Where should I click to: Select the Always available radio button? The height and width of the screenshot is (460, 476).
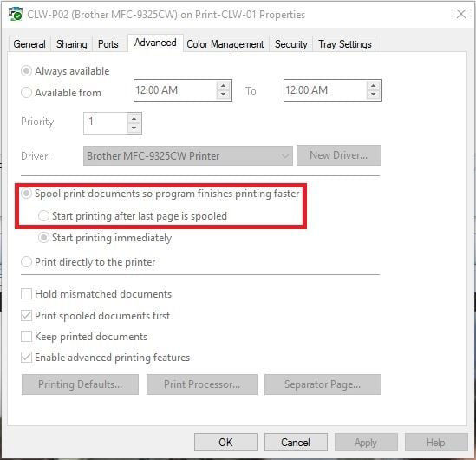pyautogui.click(x=26, y=71)
